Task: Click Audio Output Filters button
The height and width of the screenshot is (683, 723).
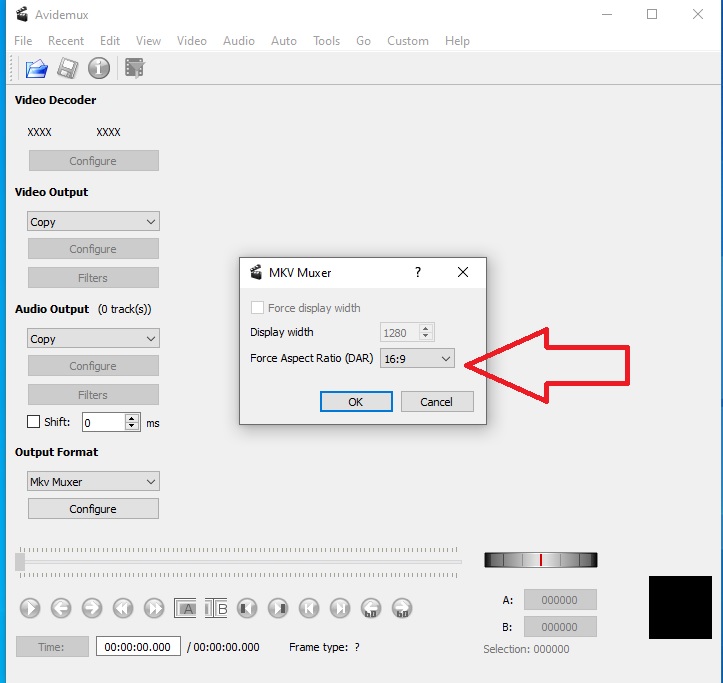Action: 93,395
